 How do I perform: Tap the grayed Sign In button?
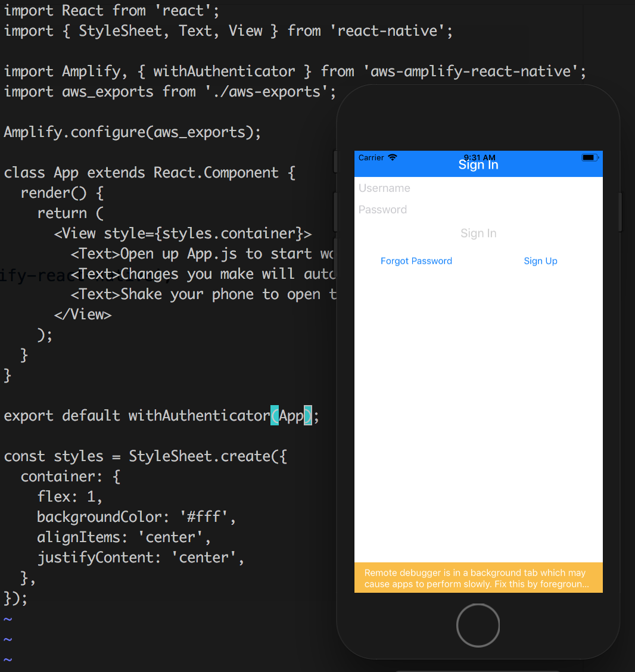478,233
